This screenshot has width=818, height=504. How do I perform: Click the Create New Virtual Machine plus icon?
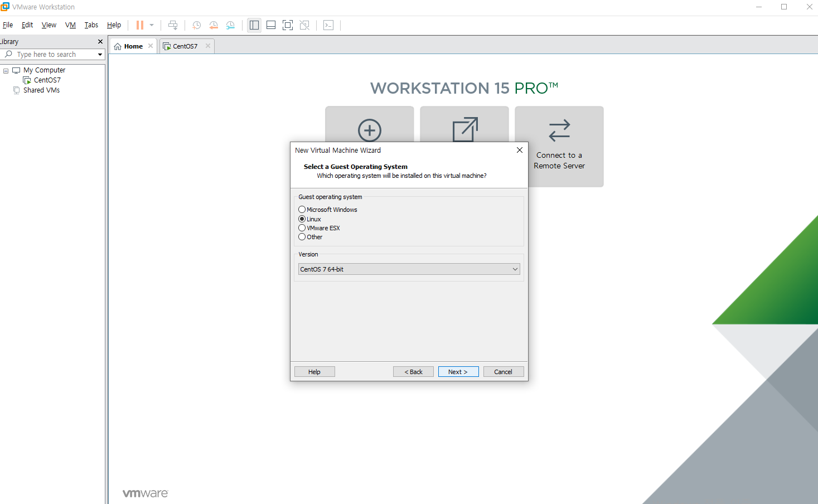click(x=370, y=130)
